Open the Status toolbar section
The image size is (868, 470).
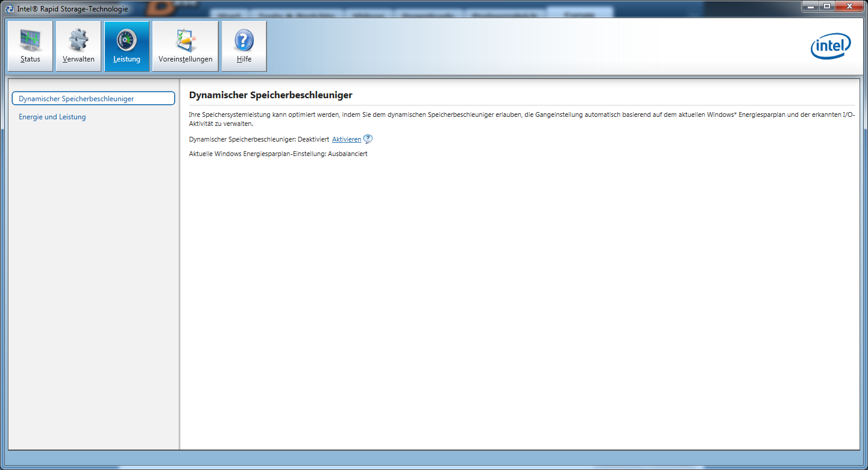pyautogui.click(x=30, y=46)
